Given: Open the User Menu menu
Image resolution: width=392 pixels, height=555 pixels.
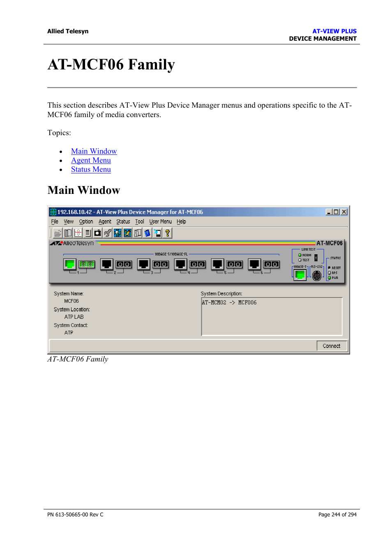Looking at the screenshot, I should (161, 221).
